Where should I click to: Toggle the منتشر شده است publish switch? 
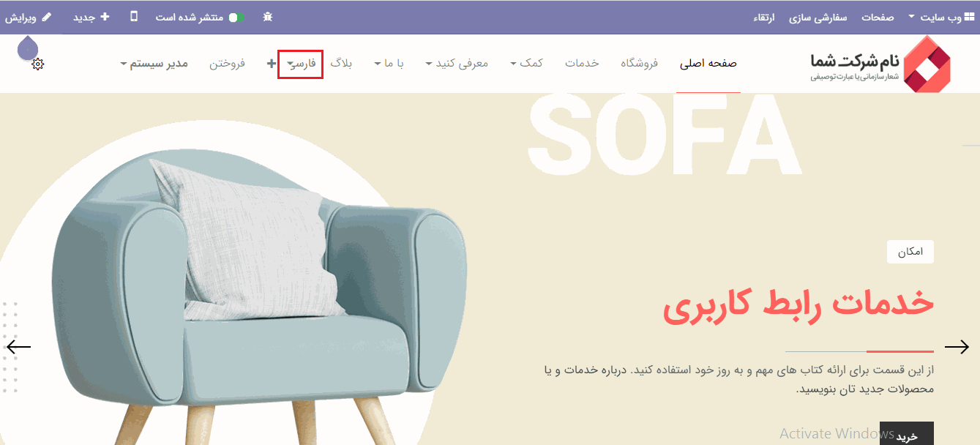pyautogui.click(x=236, y=17)
